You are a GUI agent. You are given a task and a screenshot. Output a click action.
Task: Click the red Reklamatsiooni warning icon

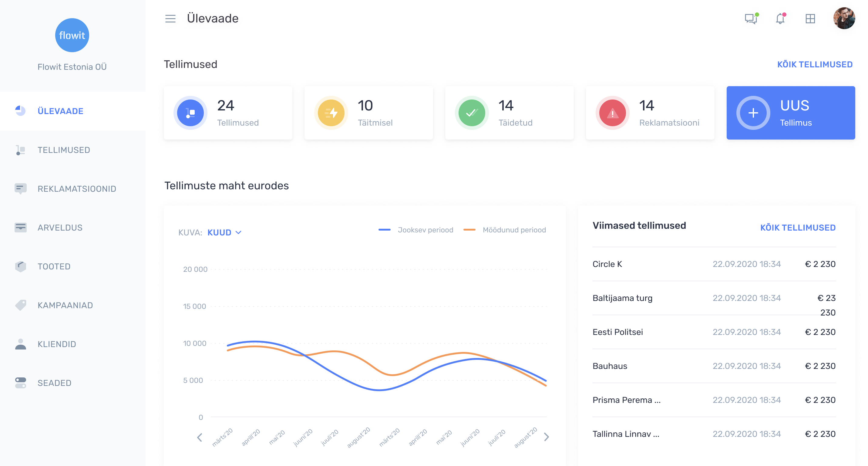click(x=612, y=113)
